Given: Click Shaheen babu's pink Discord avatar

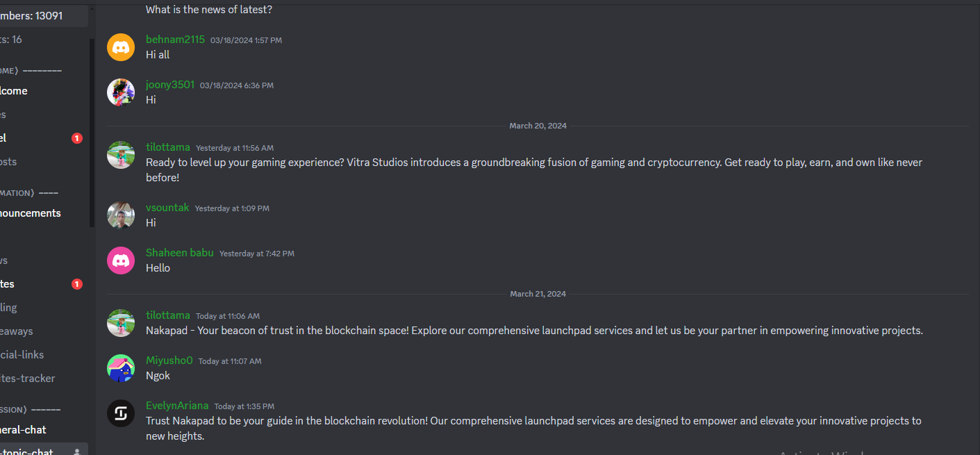Looking at the screenshot, I should [x=121, y=260].
